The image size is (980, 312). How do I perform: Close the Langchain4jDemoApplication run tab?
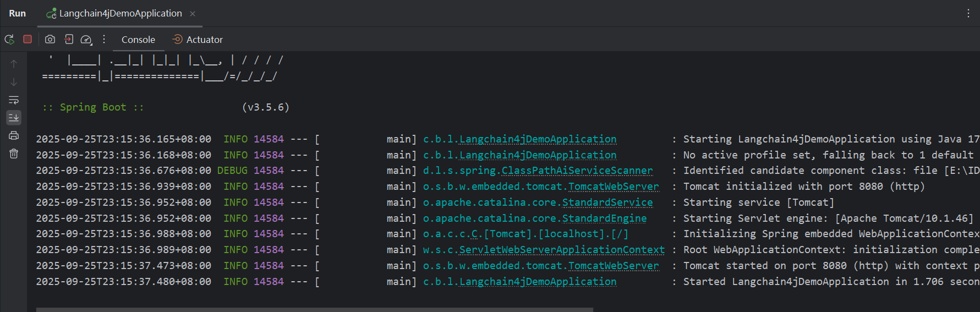click(193, 14)
